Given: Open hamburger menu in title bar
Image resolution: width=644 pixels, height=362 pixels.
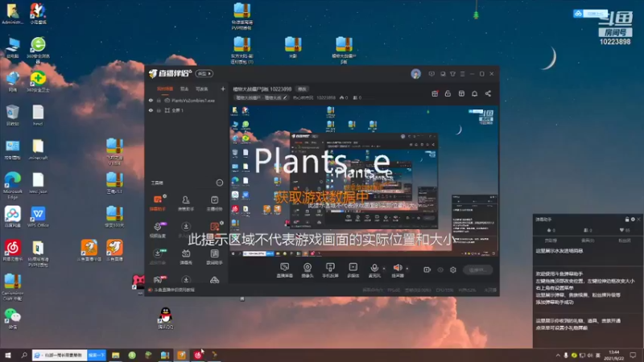Looking at the screenshot, I should 462,74.
